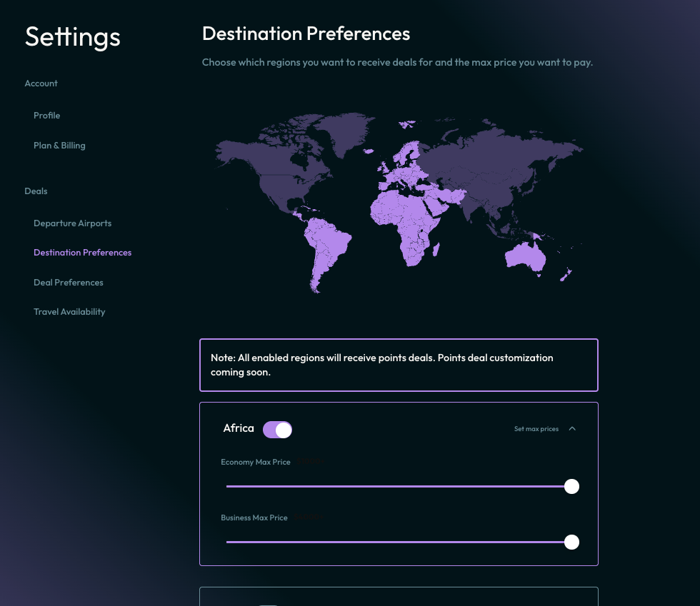Click the Deals section heading
This screenshot has width=700, height=606.
coord(36,191)
